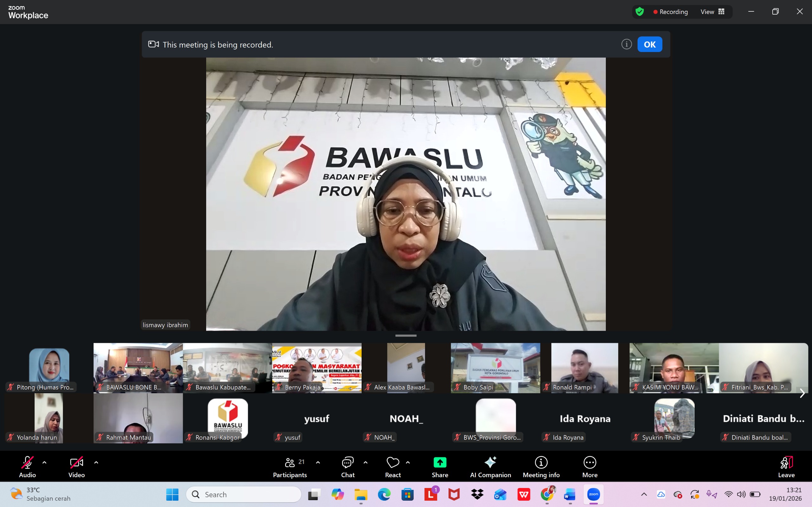Click the arrow to see more participants
Viewport: 812px width, 507px height.
[802, 393]
